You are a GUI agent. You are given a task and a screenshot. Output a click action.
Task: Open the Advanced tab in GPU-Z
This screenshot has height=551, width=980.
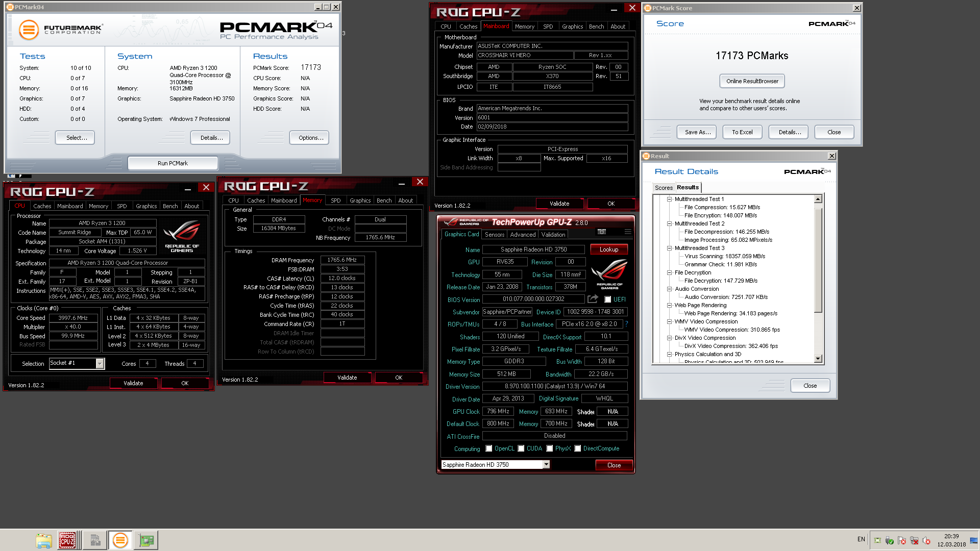tap(523, 235)
